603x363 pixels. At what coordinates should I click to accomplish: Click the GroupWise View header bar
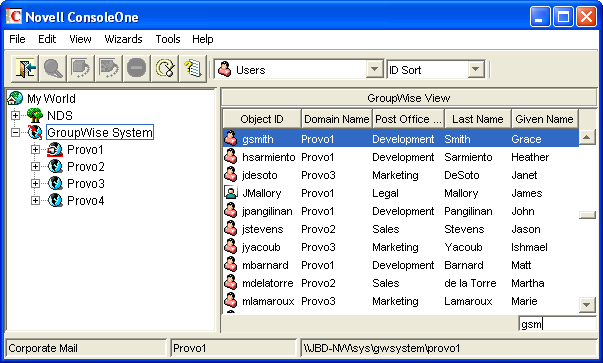(x=409, y=98)
